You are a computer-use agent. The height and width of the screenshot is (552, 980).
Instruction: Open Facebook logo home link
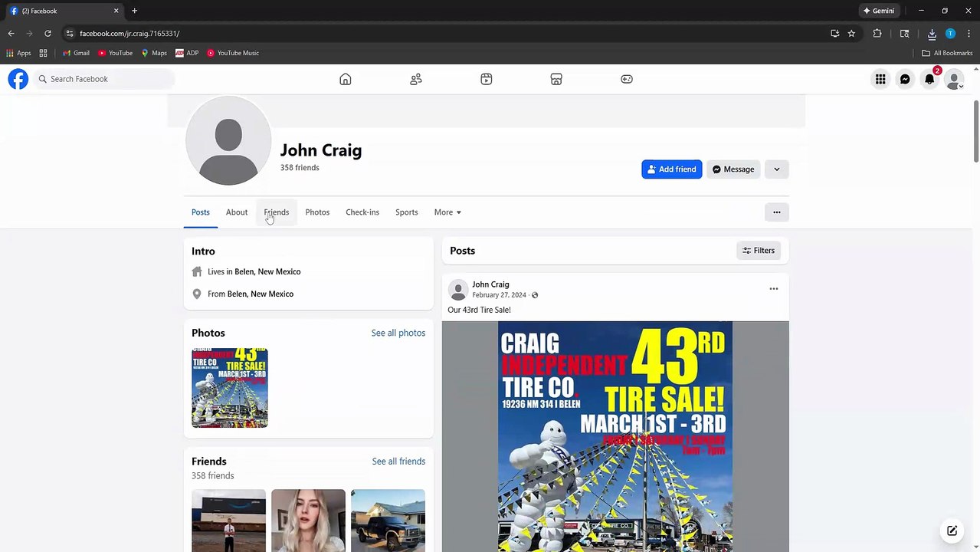(x=18, y=79)
